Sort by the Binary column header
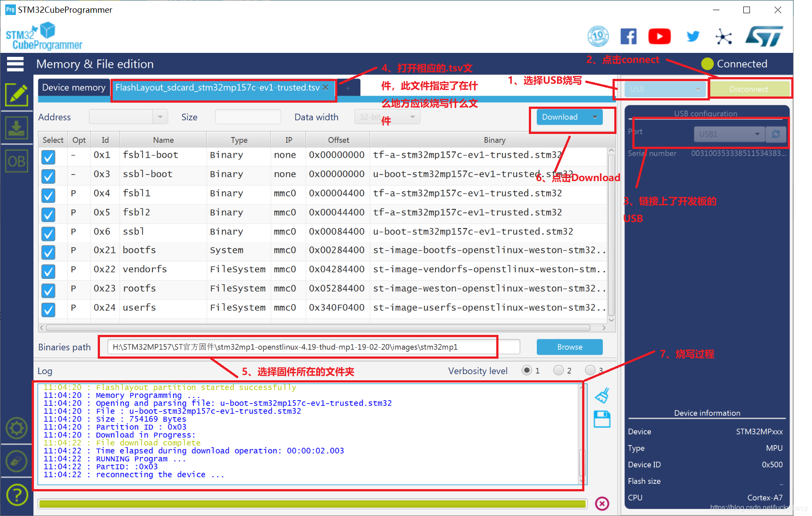This screenshot has width=812, height=516. click(x=495, y=140)
